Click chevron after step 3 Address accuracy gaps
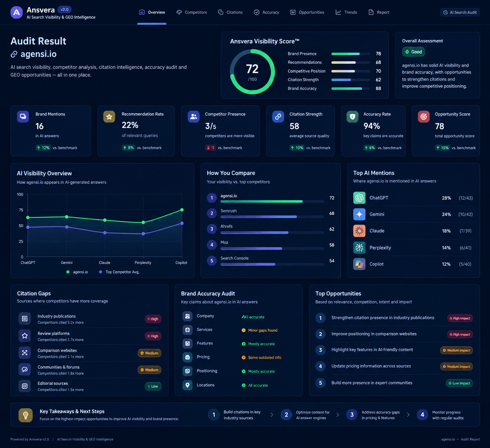490x448 pixels. pos(408,415)
